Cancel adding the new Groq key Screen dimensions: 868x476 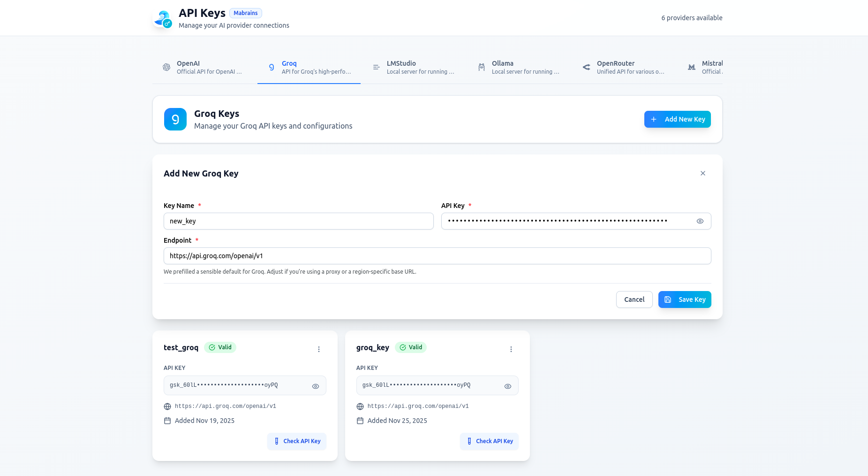pos(634,299)
